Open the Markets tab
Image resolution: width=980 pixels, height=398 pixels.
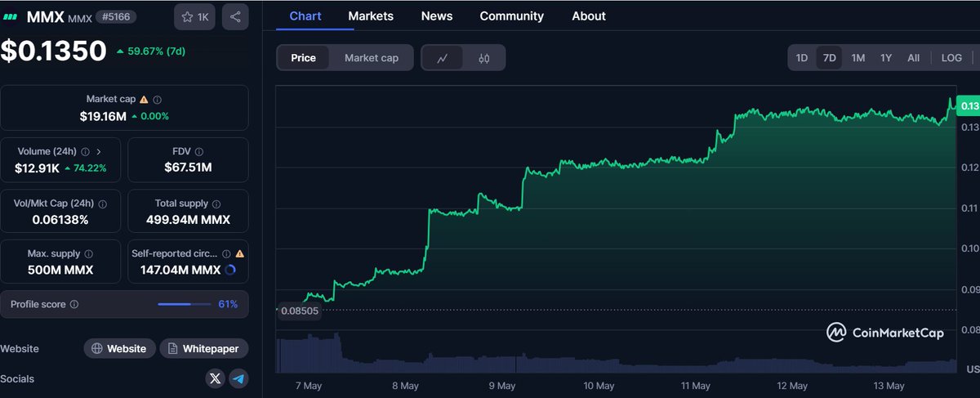[370, 16]
